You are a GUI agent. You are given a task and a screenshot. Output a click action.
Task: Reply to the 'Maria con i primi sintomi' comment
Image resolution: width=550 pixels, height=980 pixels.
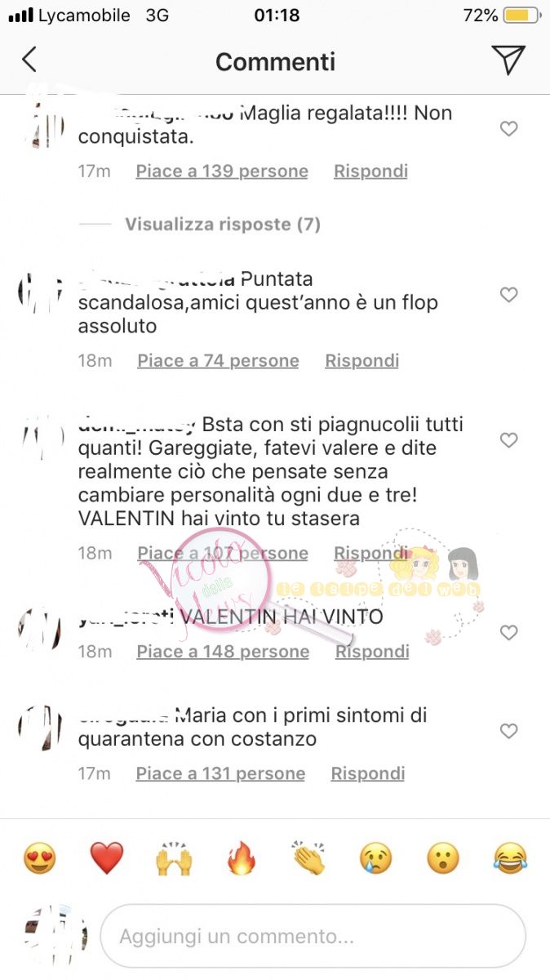point(368,773)
